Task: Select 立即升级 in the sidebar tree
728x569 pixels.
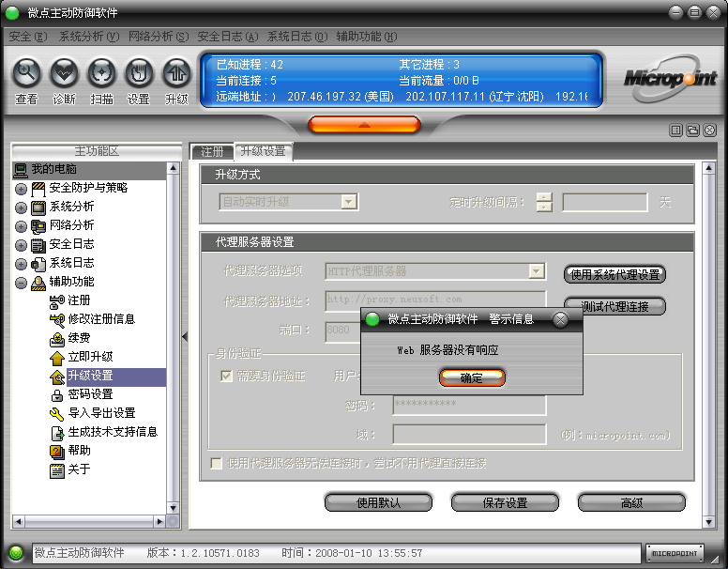Action: (x=90, y=357)
